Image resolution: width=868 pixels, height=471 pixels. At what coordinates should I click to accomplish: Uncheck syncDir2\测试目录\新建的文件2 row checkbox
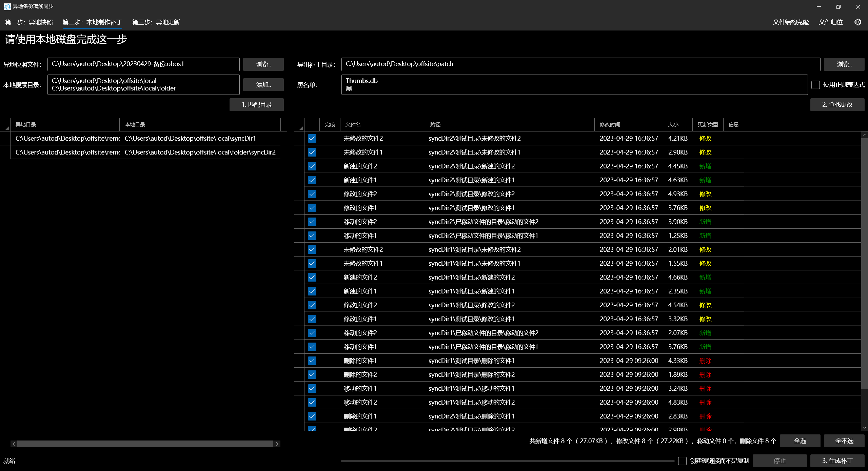pos(312,166)
